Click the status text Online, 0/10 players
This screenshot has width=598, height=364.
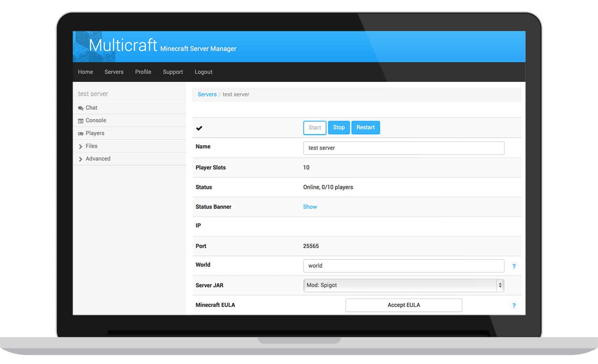click(x=328, y=187)
